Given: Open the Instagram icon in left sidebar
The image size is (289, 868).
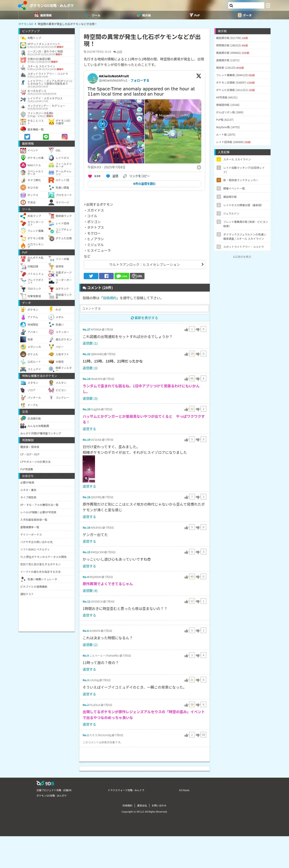Looking at the screenshot, I should click(65, 137).
